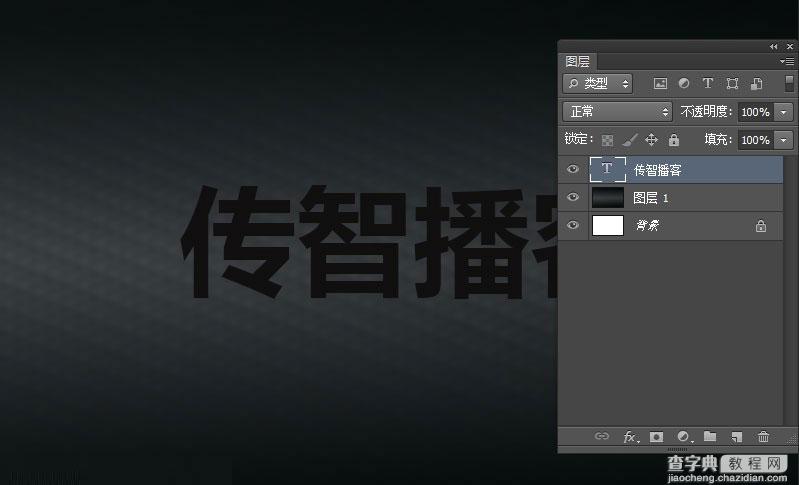The width and height of the screenshot is (799, 485).
Task: Hide the 传智播客 text layer
Action: pos(573,169)
